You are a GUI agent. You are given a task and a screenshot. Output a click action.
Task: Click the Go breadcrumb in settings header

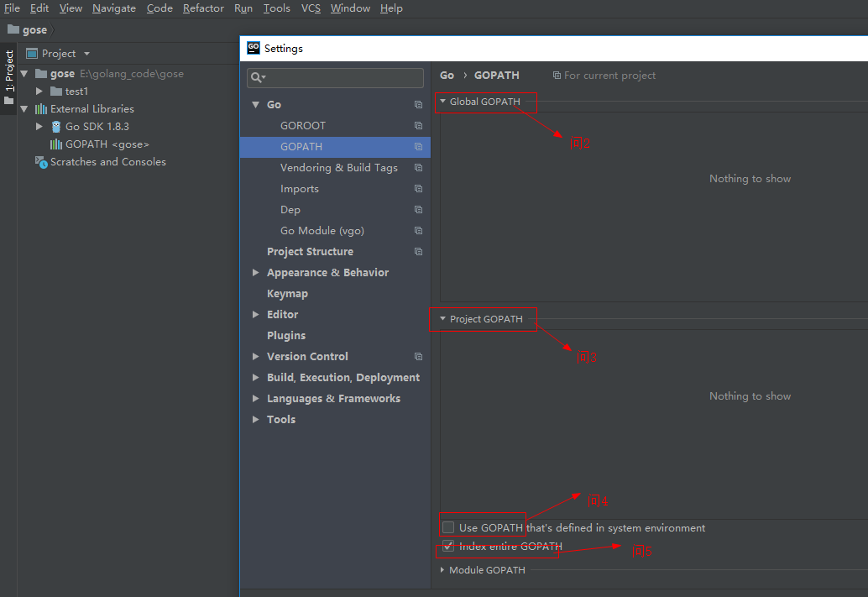pos(447,76)
